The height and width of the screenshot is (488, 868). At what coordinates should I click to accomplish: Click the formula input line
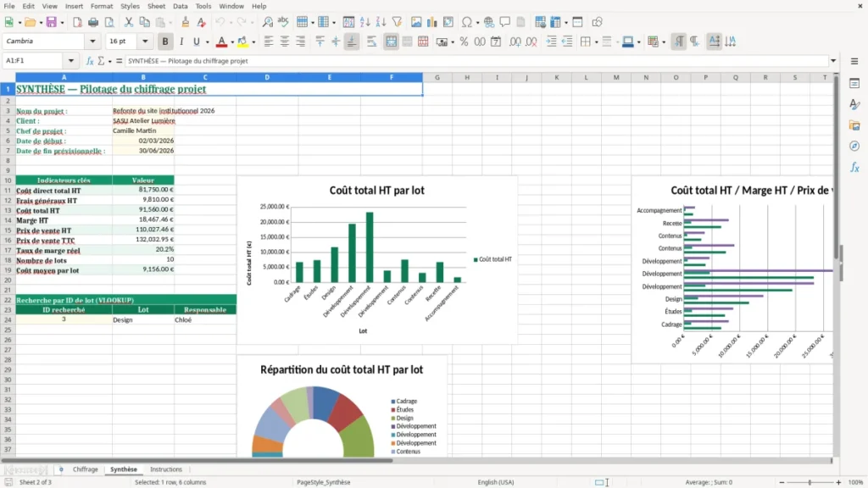click(x=476, y=61)
